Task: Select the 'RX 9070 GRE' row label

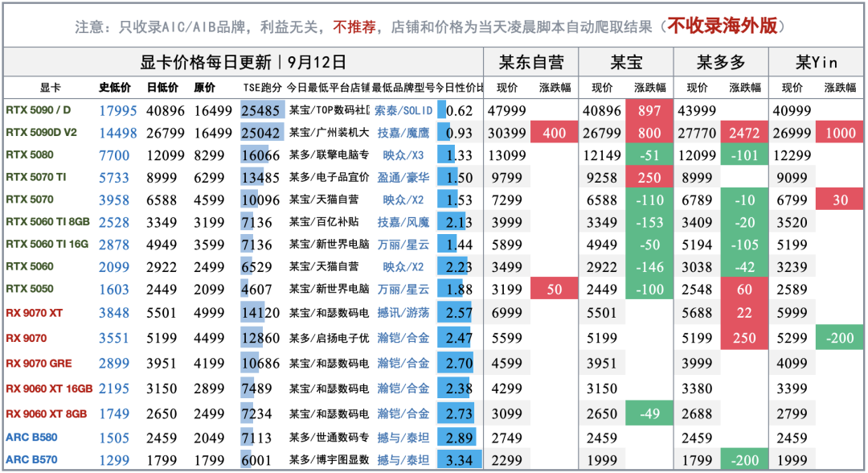Action: [39, 364]
